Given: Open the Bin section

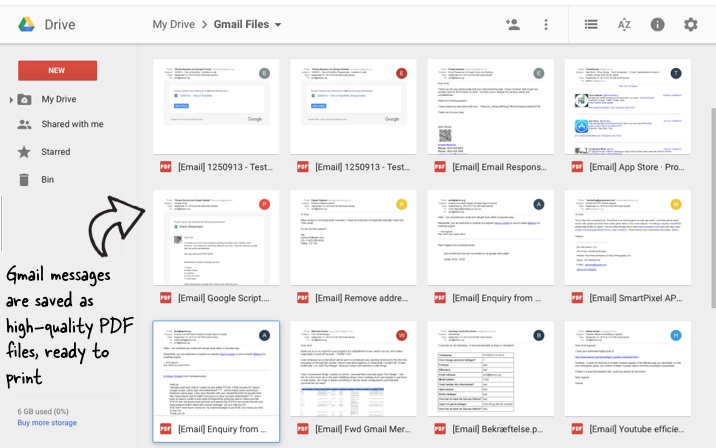Looking at the screenshot, I should click(47, 179).
